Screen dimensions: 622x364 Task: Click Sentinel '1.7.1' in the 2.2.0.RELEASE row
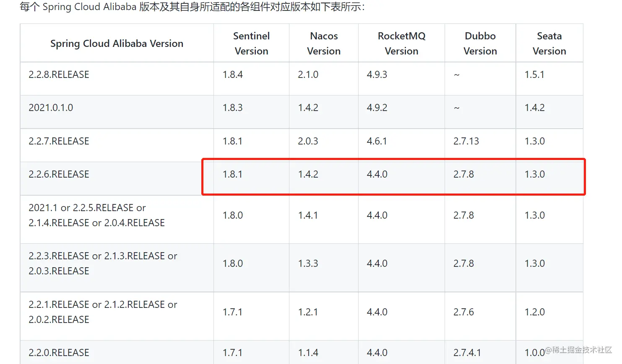[x=232, y=353]
